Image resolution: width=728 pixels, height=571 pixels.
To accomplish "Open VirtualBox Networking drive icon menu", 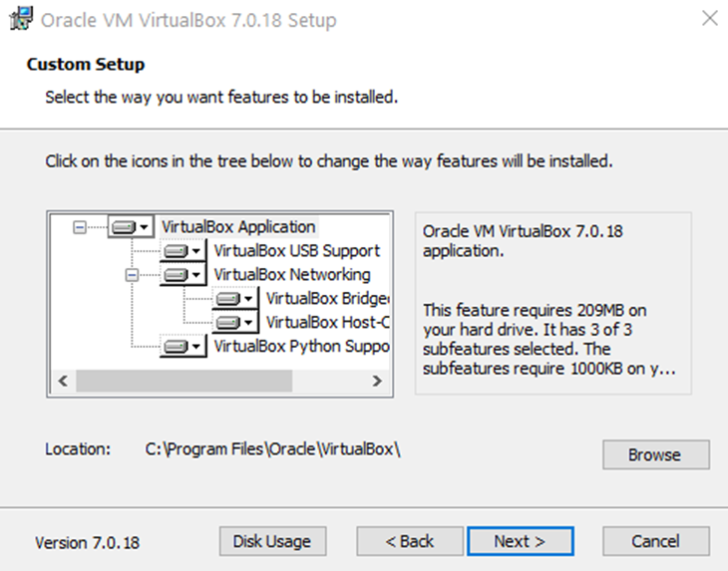I will point(182,275).
